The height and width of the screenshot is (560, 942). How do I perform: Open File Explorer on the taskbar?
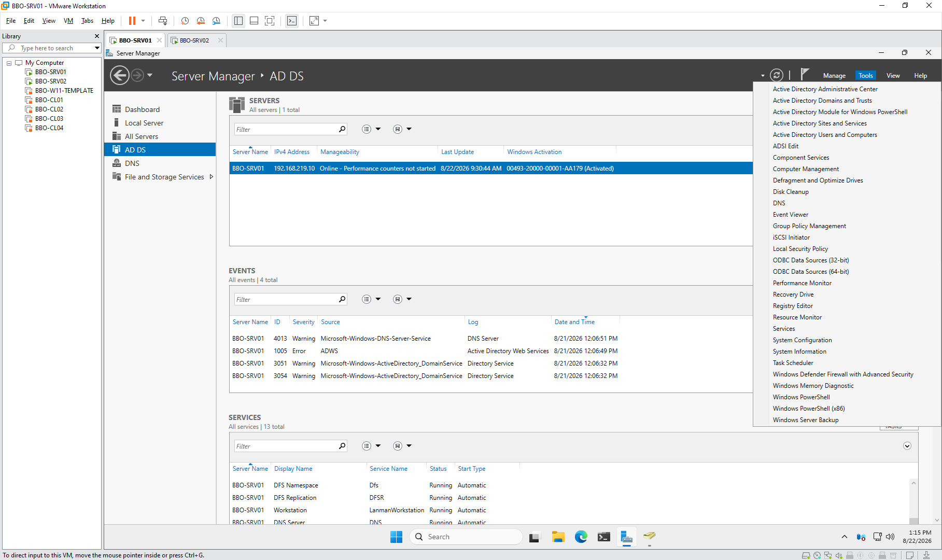coord(558,537)
